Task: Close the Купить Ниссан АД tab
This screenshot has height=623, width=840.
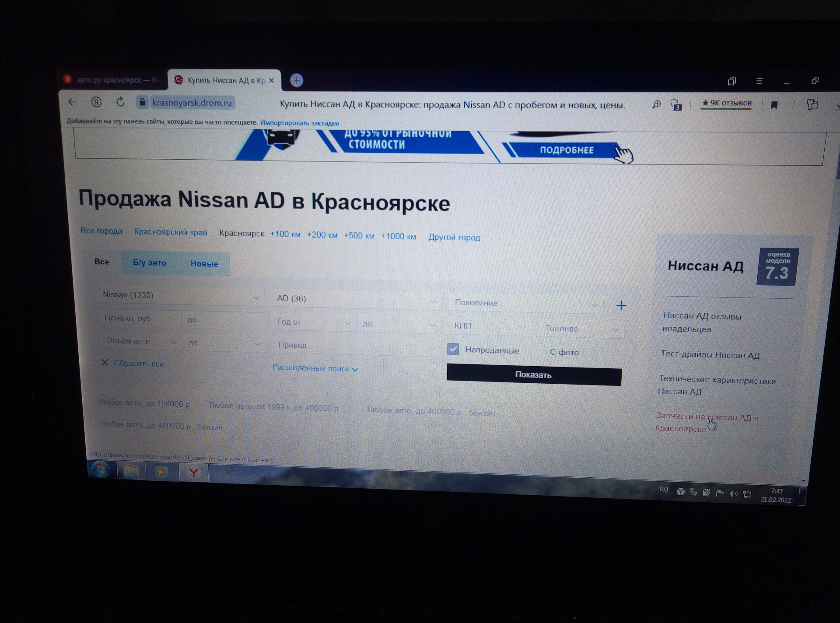Action: click(271, 80)
